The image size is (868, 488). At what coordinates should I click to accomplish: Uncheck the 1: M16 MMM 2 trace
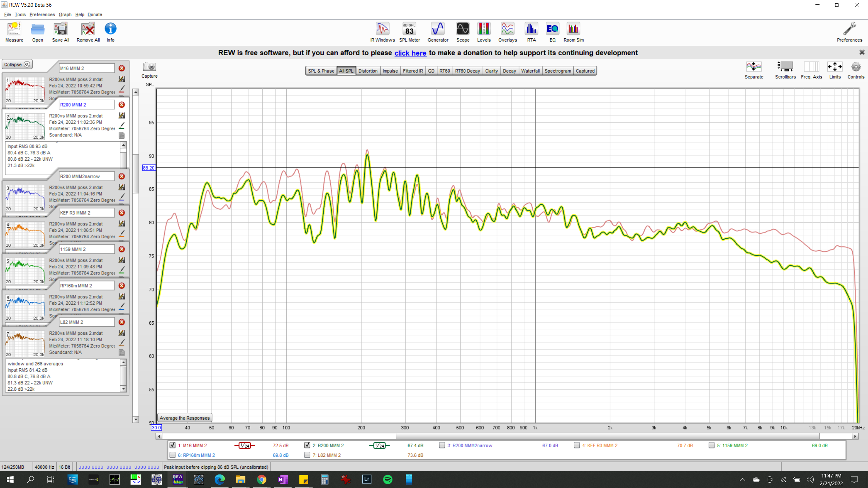[173, 445]
